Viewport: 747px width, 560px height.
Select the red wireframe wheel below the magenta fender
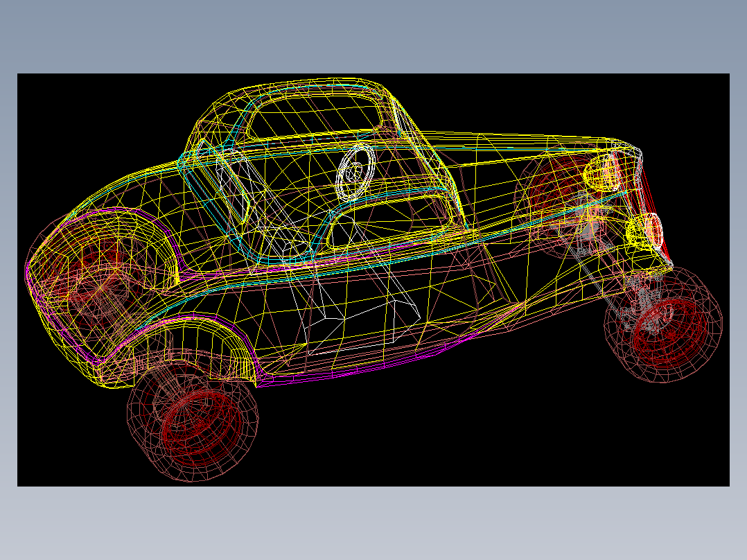pyautogui.click(x=193, y=422)
